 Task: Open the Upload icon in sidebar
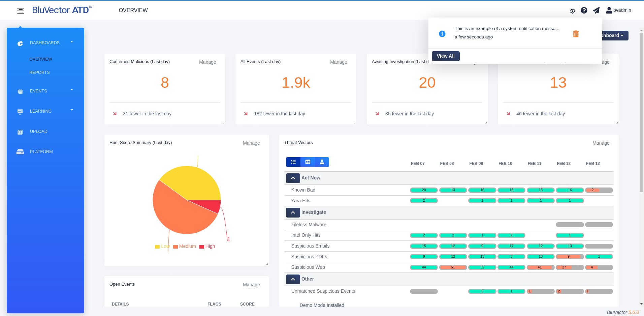coord(20,132)
